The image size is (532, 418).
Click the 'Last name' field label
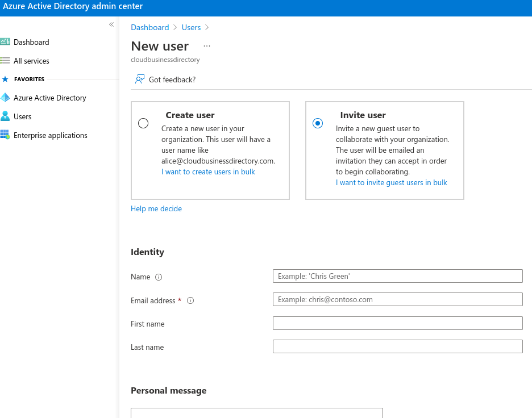(x=147, y=348)
